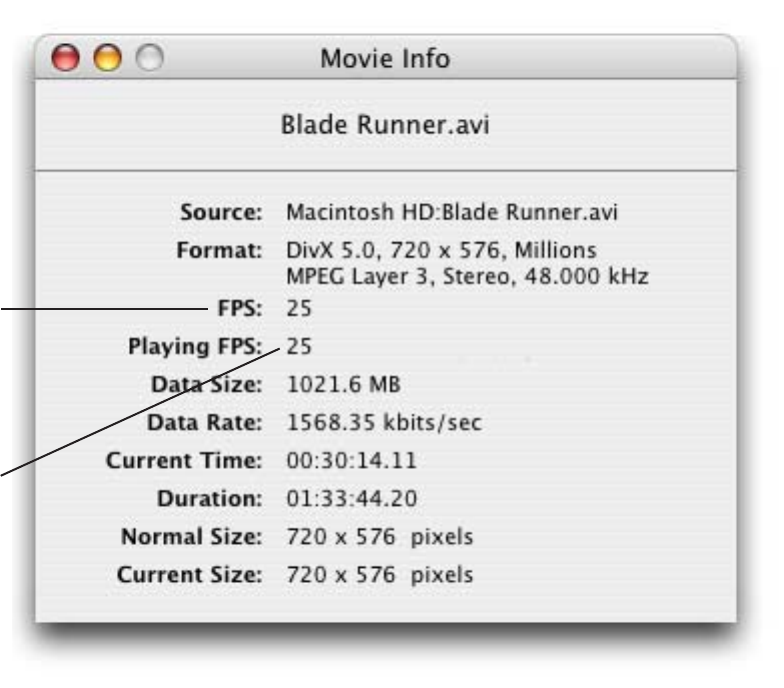Click the Movie Info title bar text
Viewport: 784px width, 688px height.
click(385, 60)
